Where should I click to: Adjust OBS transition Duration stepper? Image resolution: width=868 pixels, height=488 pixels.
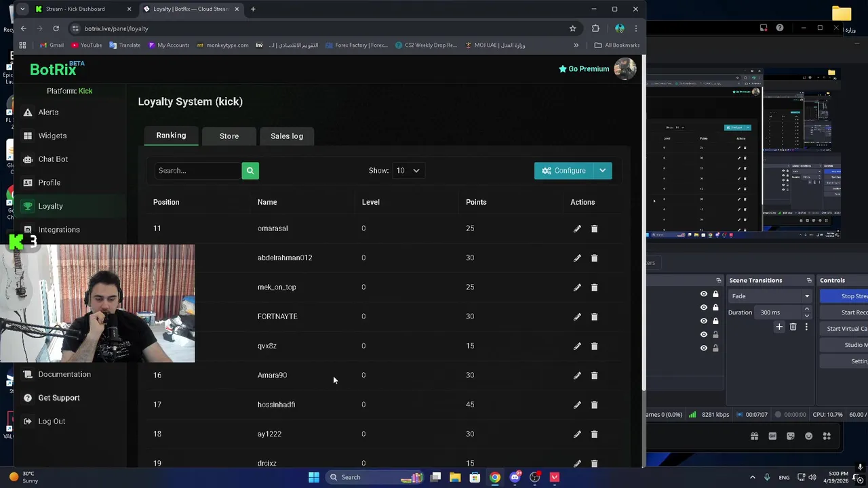[806, 312]
